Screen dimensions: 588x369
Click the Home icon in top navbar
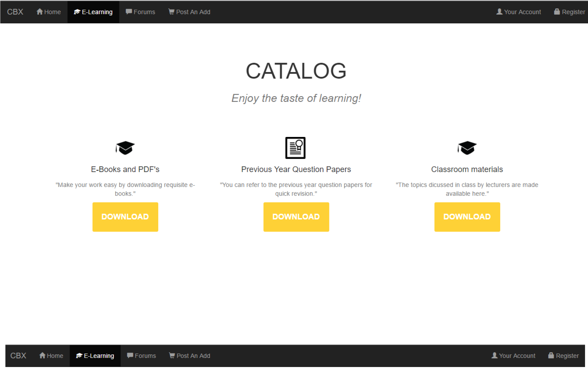tap(39, 12)
